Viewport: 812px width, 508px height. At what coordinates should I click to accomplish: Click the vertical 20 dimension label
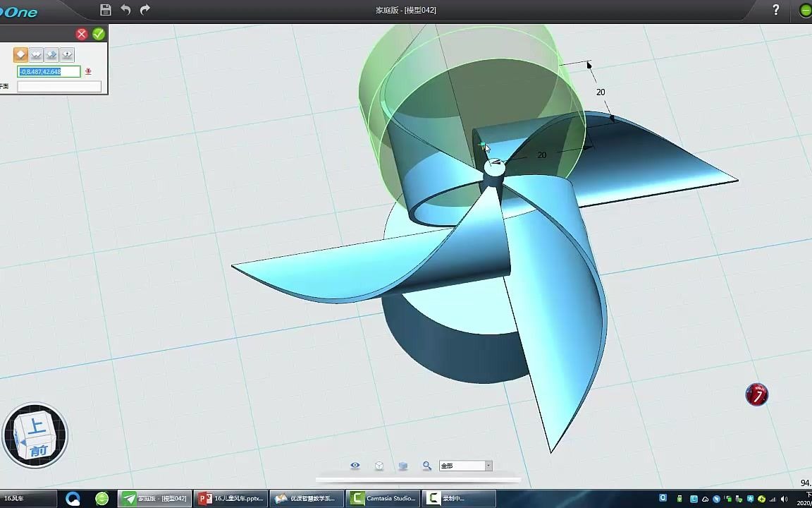[x=601, y=92]
